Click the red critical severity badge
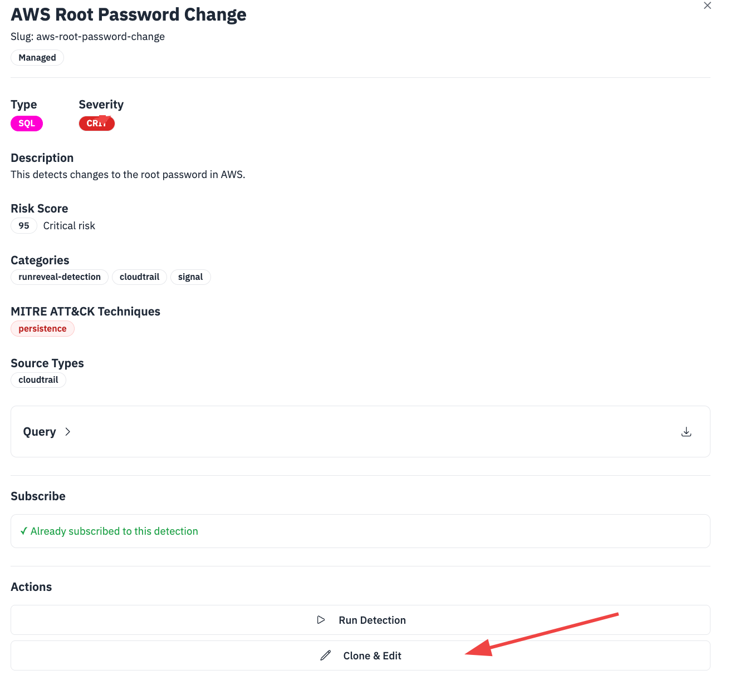The width and height of the screenshot is (735, 700). tap(96, 124)
